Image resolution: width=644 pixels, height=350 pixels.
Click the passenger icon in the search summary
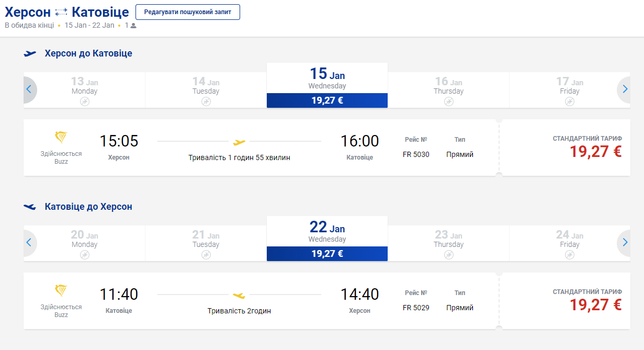click(133, 25)
